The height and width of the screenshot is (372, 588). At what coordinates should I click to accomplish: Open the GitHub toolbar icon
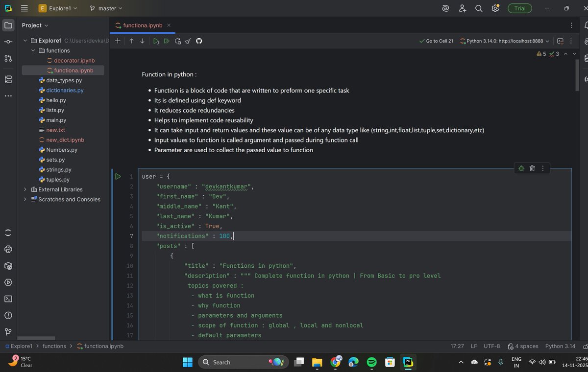point(198,41)
